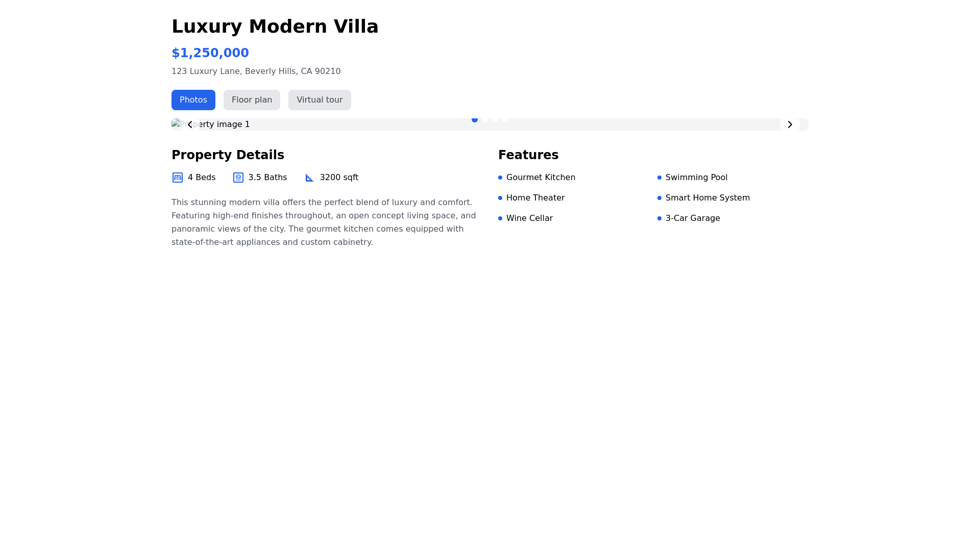Switch to the Photos tab
This screenshot has height=551, width=980.
click(x=193, y=100)
